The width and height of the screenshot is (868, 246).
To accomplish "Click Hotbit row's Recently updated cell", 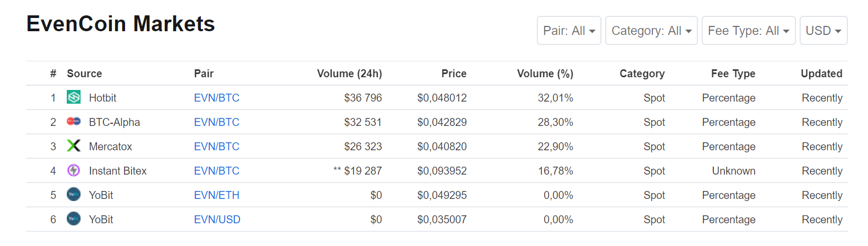I will click(x=822, y=98).
